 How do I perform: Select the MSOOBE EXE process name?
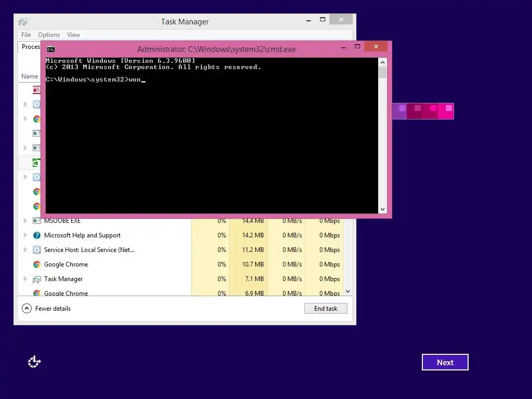[x=62, y=221]
